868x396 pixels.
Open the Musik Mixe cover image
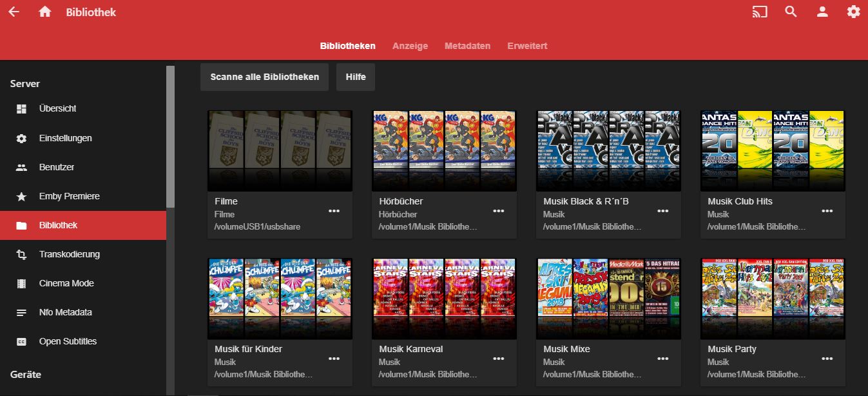click(x=608, y=299)
